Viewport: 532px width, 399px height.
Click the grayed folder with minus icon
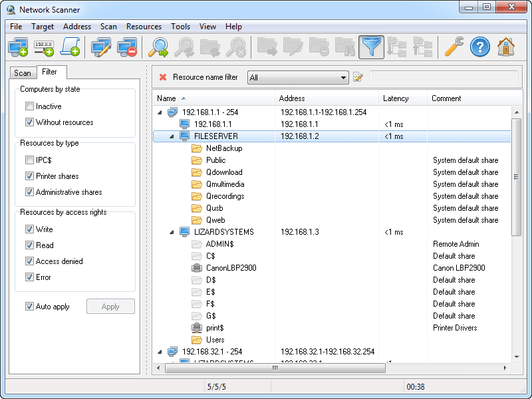click(x=319, y=47)
